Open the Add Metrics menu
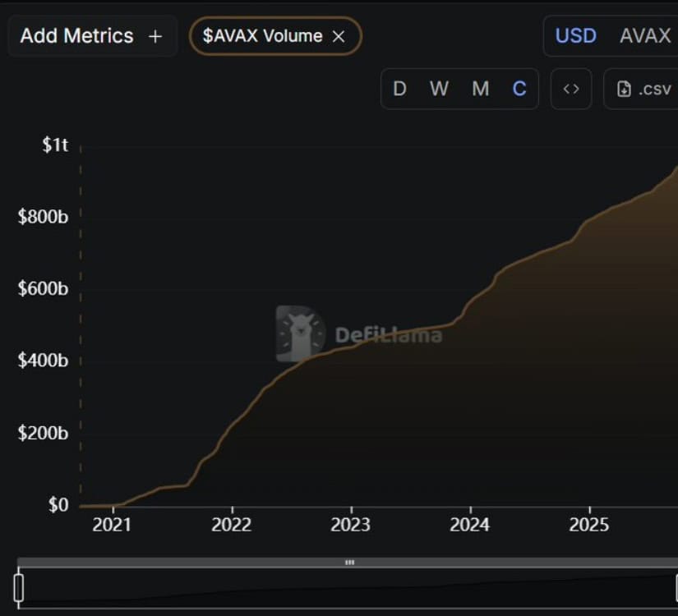This screenshot has width=678, height=616. click(x=91, y=36)
